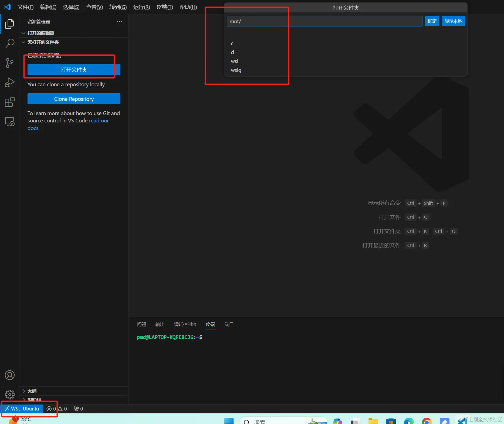Click the WSL: Ubuntu remote indicator
504x424 pixels.
[x=22, y=409]
